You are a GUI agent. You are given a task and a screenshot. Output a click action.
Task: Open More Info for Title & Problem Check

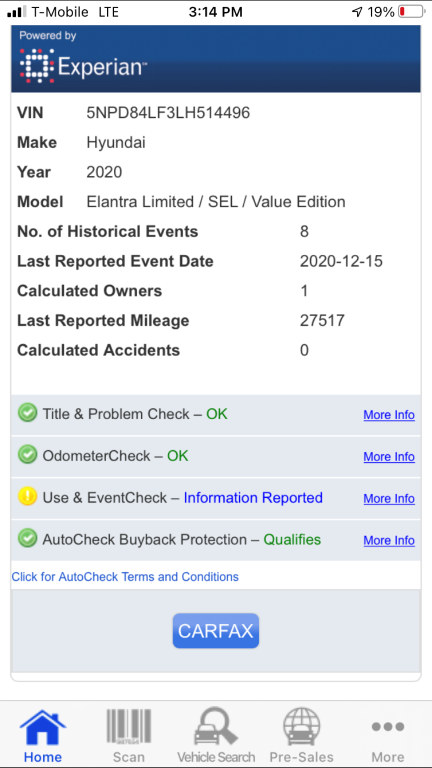click(389, 415)
